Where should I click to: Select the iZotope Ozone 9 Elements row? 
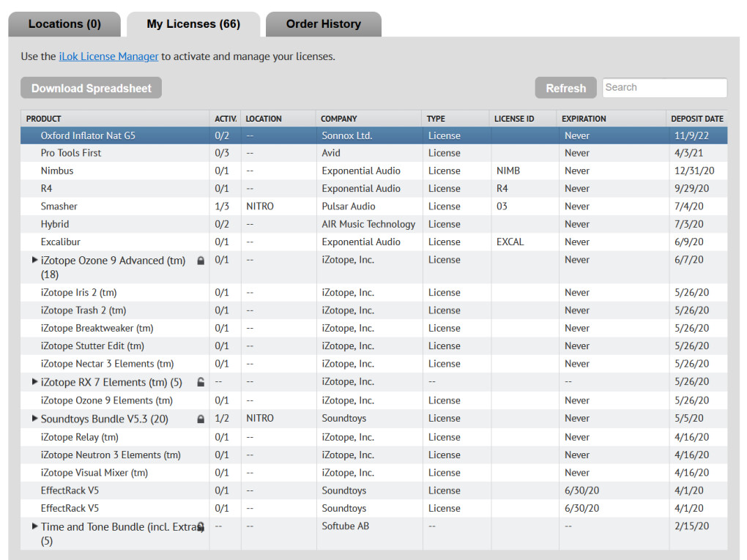(x=374, y=400)
